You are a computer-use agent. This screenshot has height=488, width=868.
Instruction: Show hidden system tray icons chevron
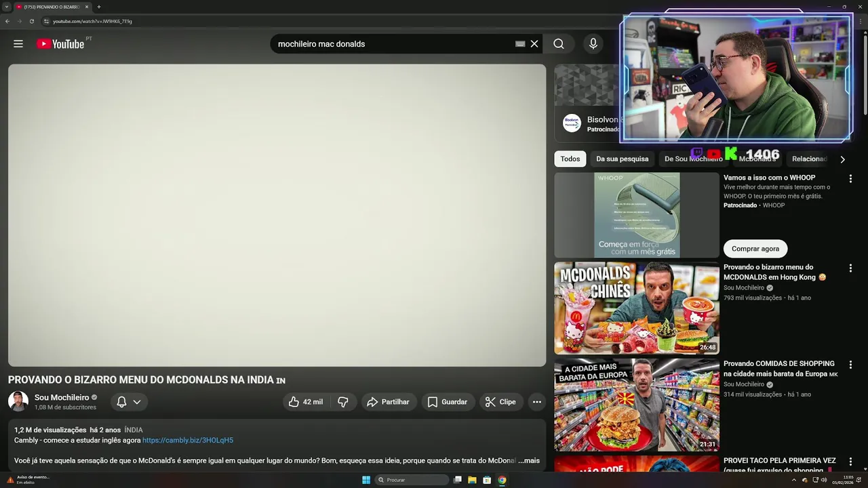coord(794,480)
